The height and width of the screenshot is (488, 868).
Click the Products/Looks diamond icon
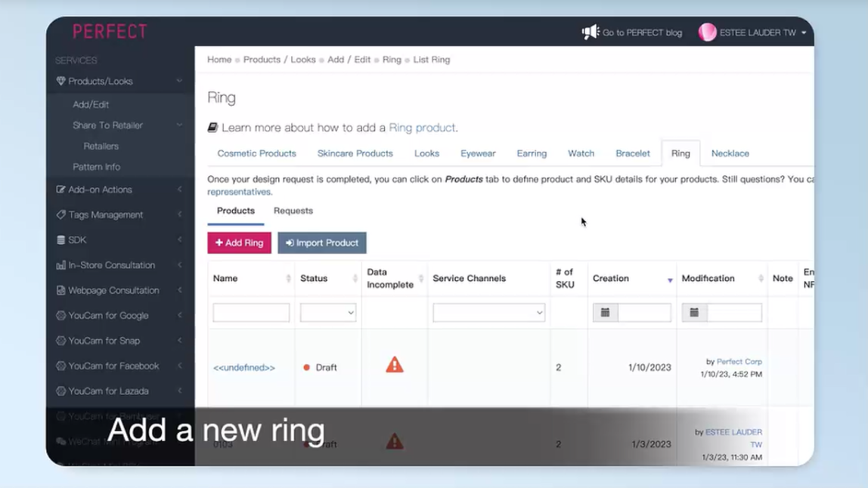click(x=60, y=81)
